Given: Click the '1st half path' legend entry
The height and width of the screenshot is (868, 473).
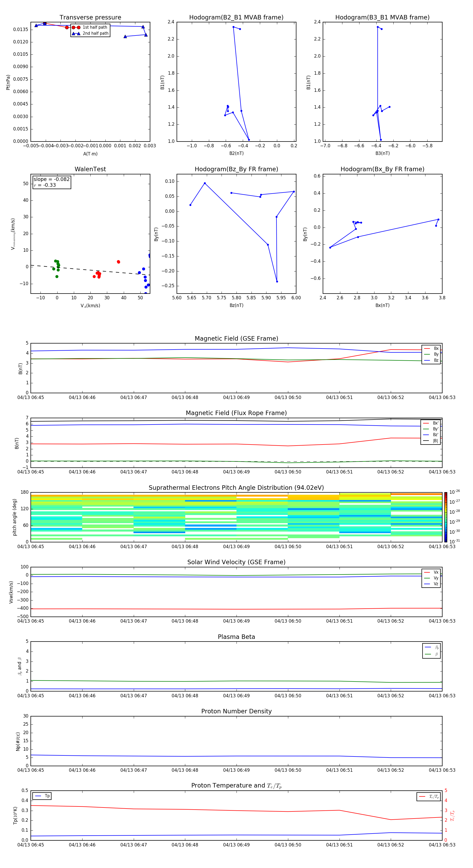Looking at the screenshot, I should tap(90, 27).
